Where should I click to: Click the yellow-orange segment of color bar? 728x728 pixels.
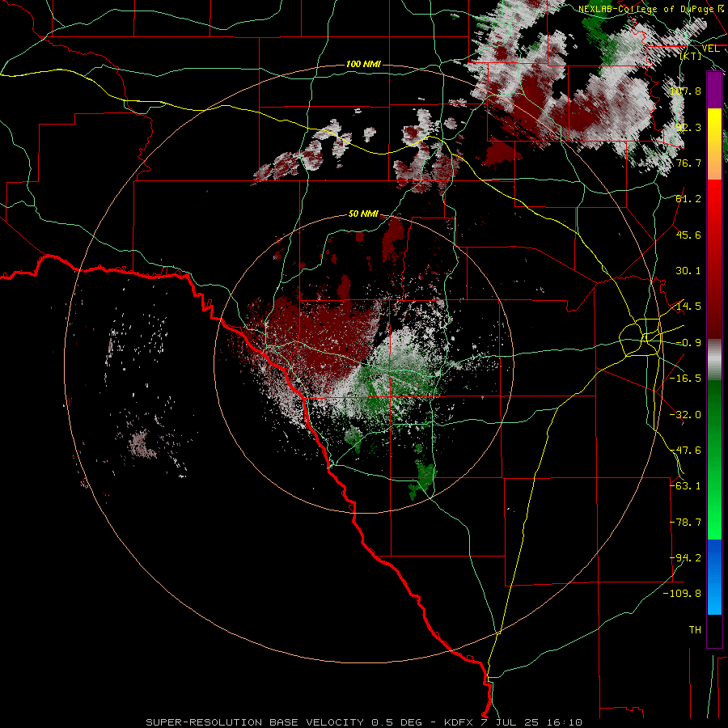tap(714, 144)
